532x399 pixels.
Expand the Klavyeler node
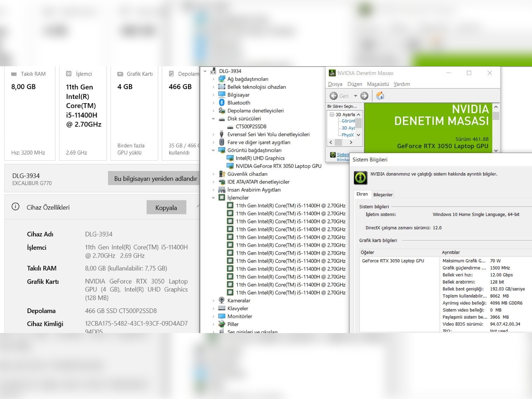(x=213, y=309)
